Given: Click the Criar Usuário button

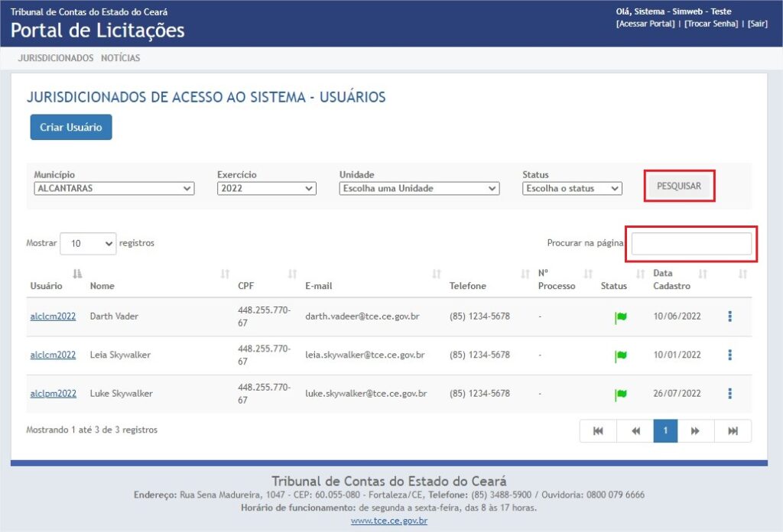Looking at the screenshot, I should pos(71,128).
